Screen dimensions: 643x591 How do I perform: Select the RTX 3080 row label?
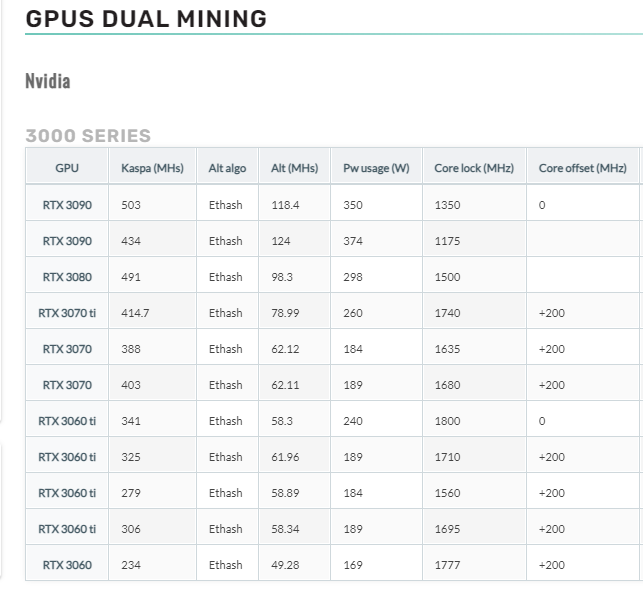66,277
